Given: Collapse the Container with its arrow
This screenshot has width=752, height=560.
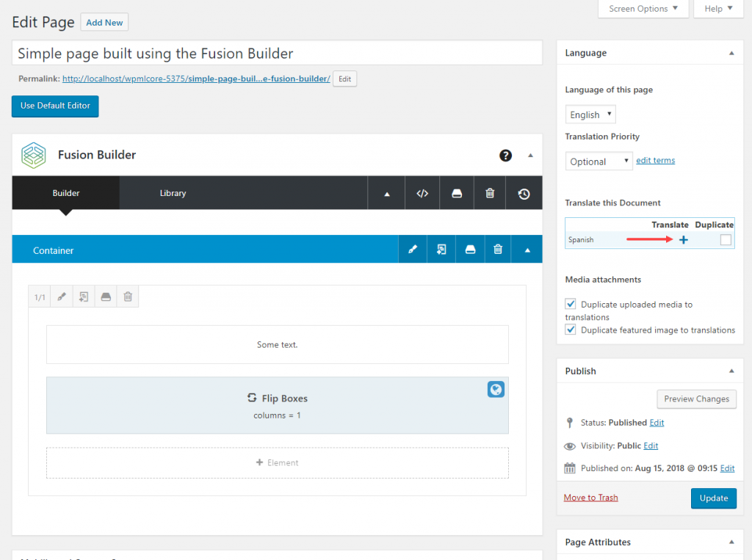Looking at the screenshot, I should 527,250.
